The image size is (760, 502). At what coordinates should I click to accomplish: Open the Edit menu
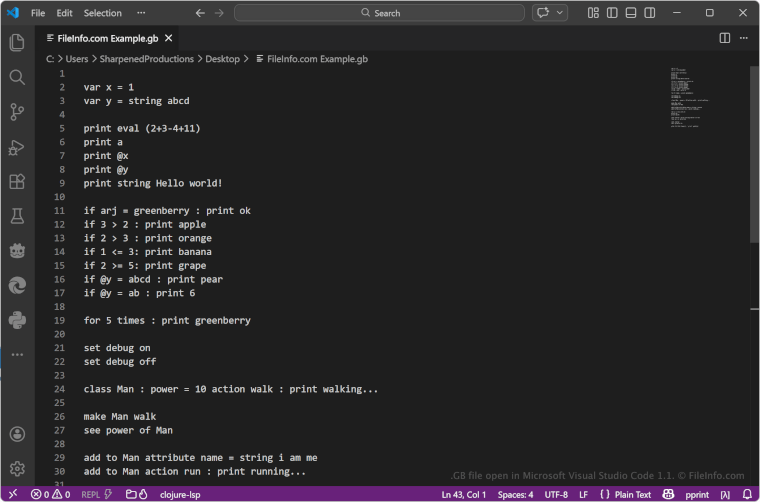point(64,13)
